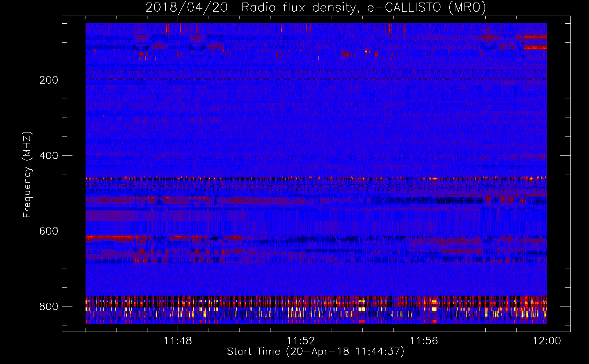The width and height of the screenshot is (589, 364).
Task: Click the 400 frequency tick label
Action: point(49,156)
